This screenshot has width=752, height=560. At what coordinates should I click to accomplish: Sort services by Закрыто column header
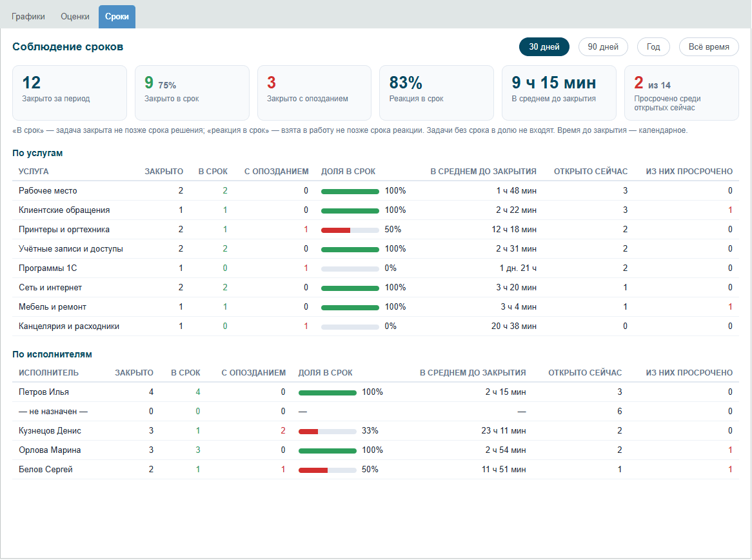click(164, 172)
